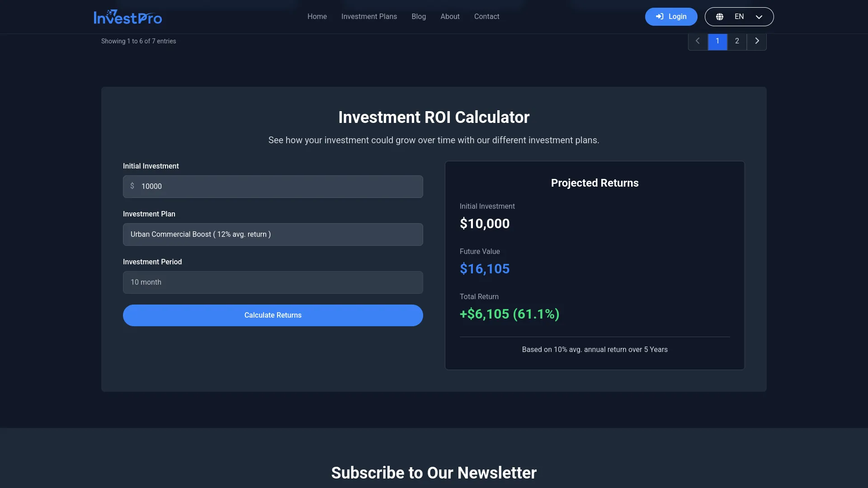Image resolution: width=868 pixels, height=488 pixels.
Task: Click the login arrow icon in the Login button
Action: (660, 16)
